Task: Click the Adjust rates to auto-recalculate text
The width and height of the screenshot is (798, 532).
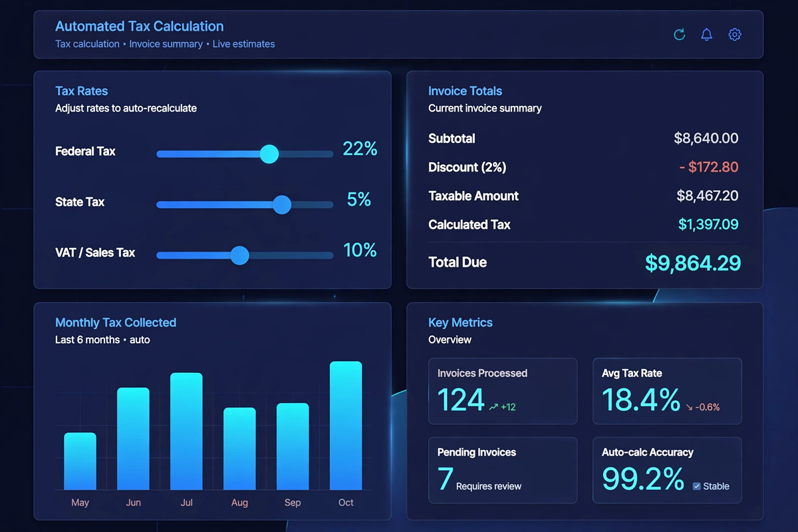Action: (x=126, y=108)
